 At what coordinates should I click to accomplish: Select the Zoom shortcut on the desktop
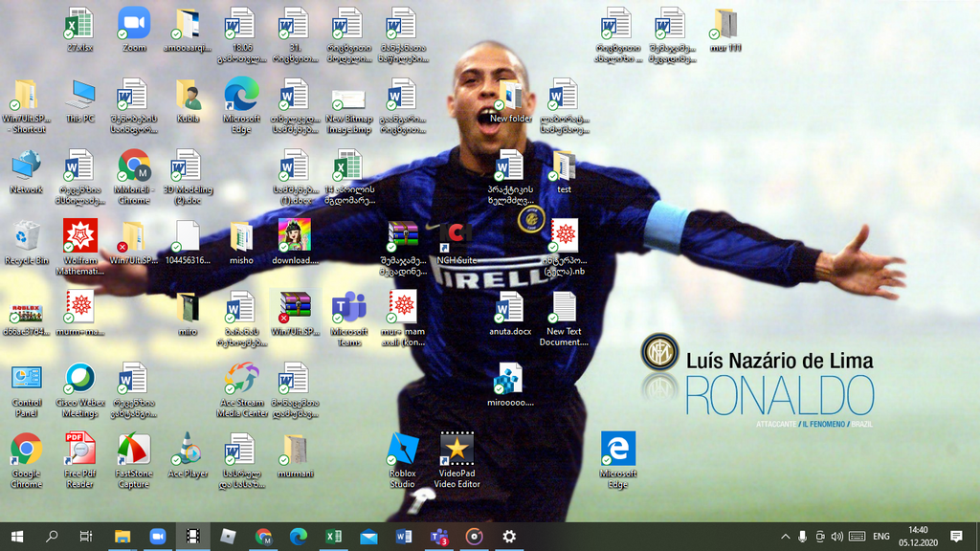pyautogui.click(x=134, y=30)
